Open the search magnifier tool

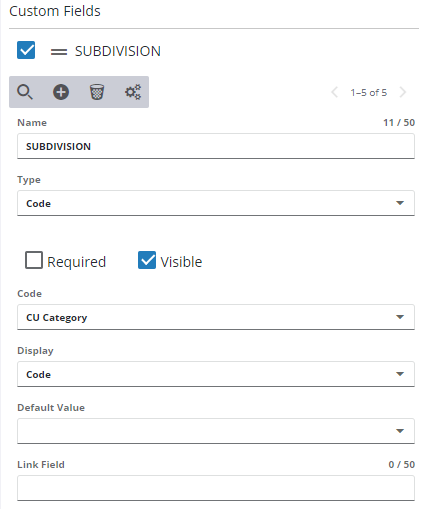(x=25, y=92)
